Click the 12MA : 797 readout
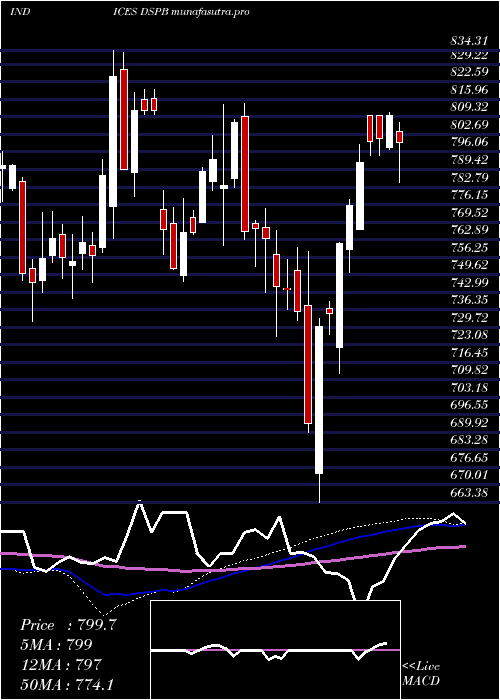Image resolution: width=500 pixels, height=700 pixels. [61, 664]
